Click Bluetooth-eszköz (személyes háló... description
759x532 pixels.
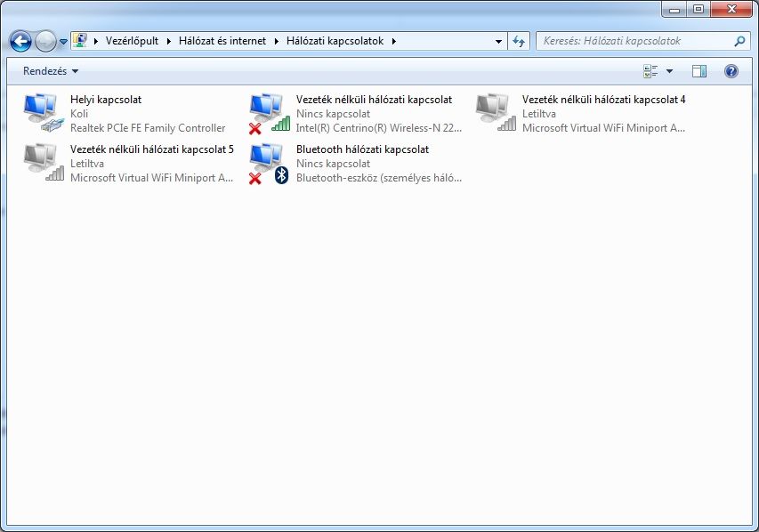[378, 178]
